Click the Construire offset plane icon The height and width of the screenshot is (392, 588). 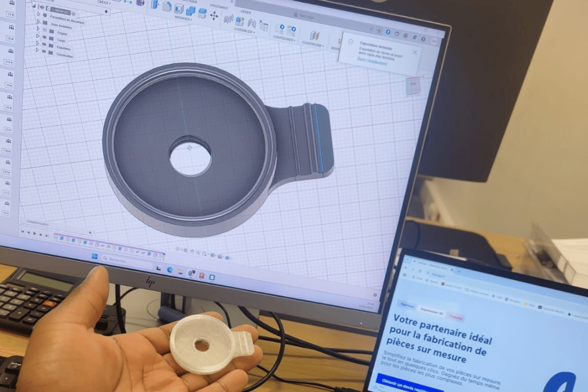pos(314,36)
